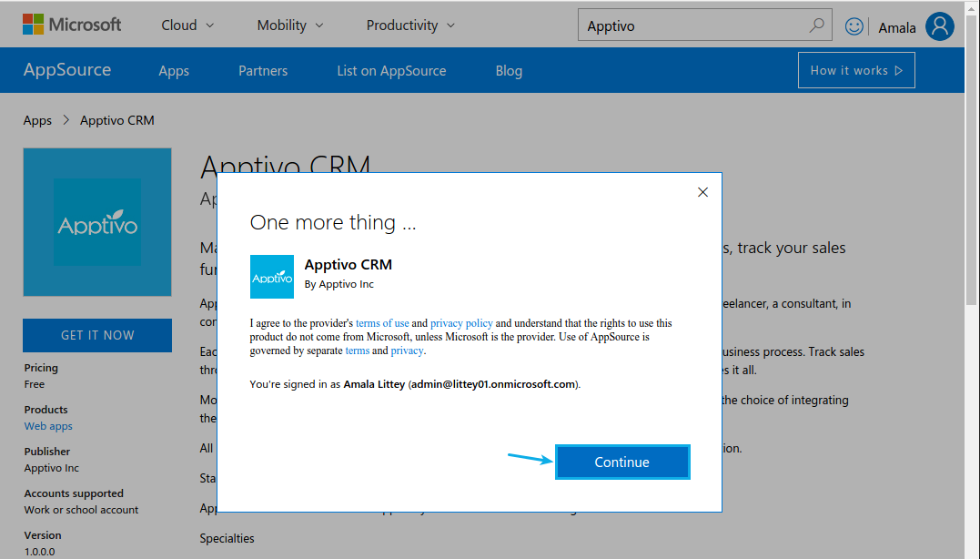Image resolution: width=980 pixels, height=559 pixels.
Task: Click the Amala account name
Action: click(897, 27)
